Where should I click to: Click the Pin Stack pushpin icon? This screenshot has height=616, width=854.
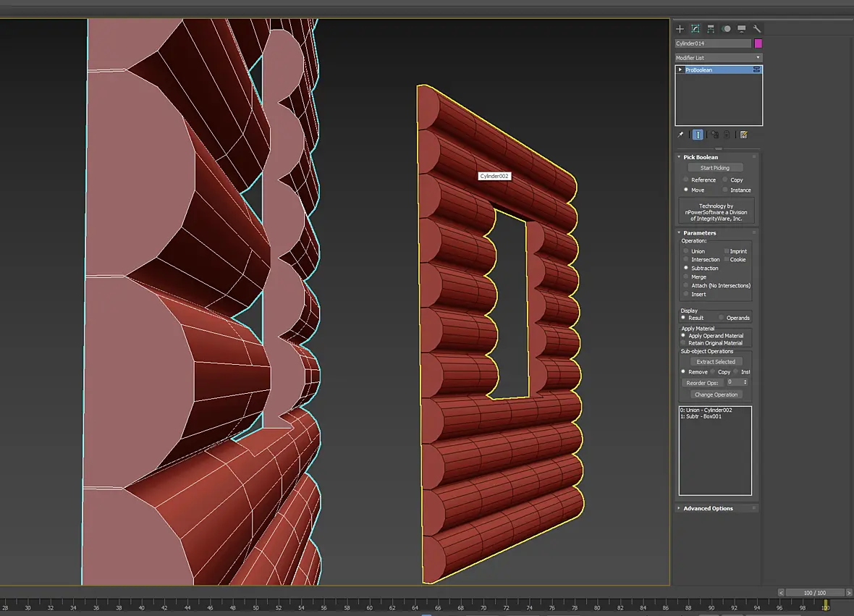[680, 135]
